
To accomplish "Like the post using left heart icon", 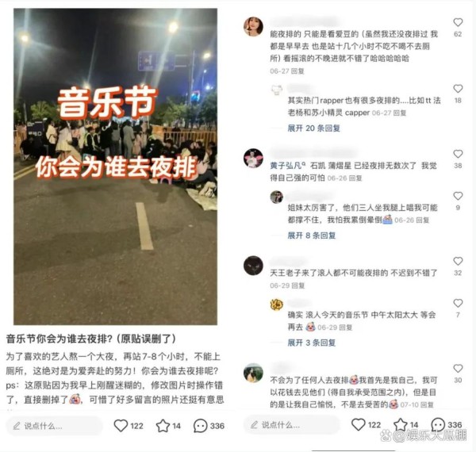I will click(x=121, y=426).
